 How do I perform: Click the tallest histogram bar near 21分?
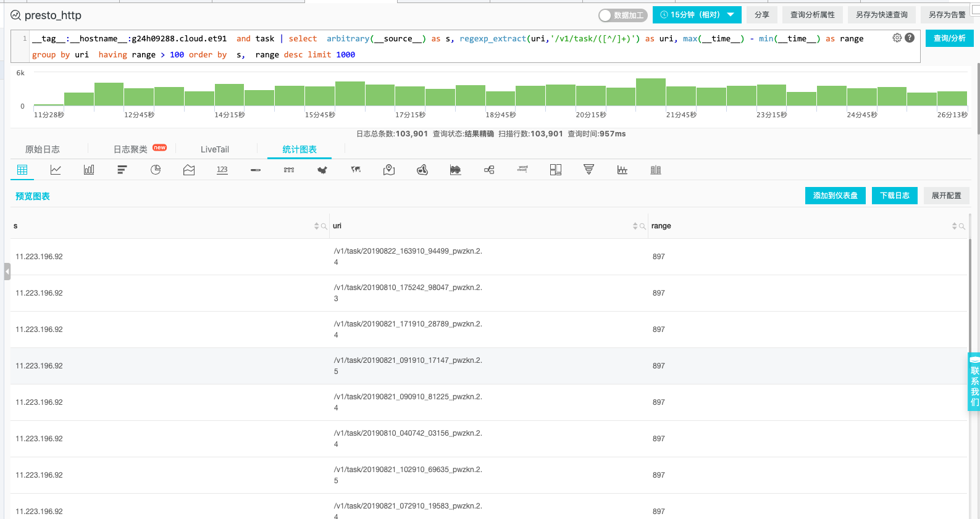651,92
